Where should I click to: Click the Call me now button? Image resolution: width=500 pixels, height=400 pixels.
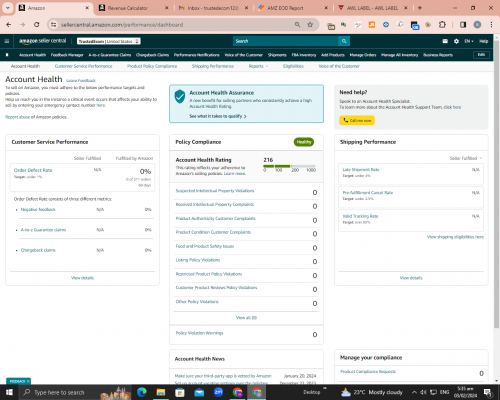pos(357,120)
